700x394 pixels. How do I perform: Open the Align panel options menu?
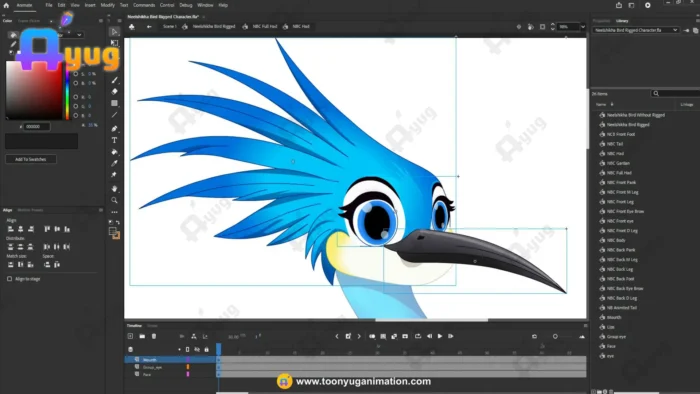pos(100,210)
